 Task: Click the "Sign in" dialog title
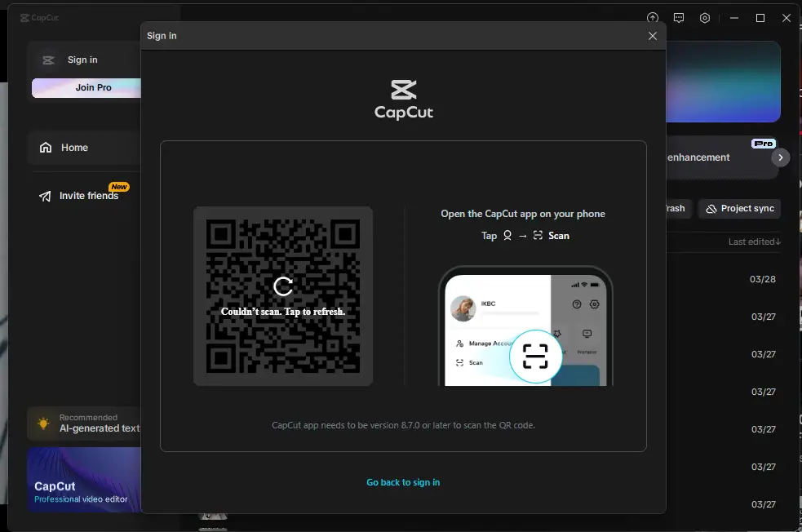162,36
